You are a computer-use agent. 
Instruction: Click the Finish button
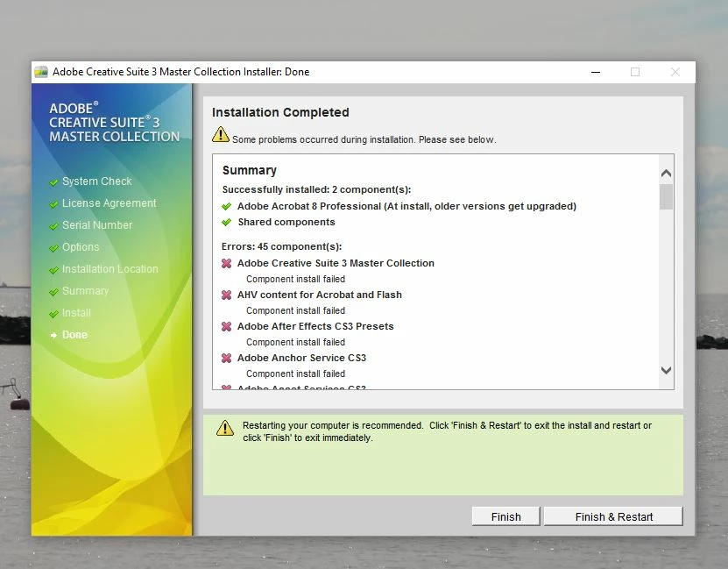[x=505, y=516]
